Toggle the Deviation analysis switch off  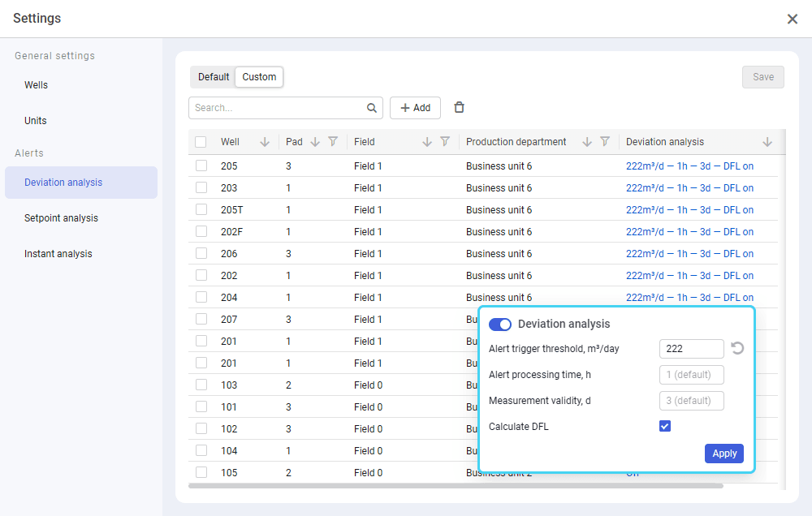point(499,324)
